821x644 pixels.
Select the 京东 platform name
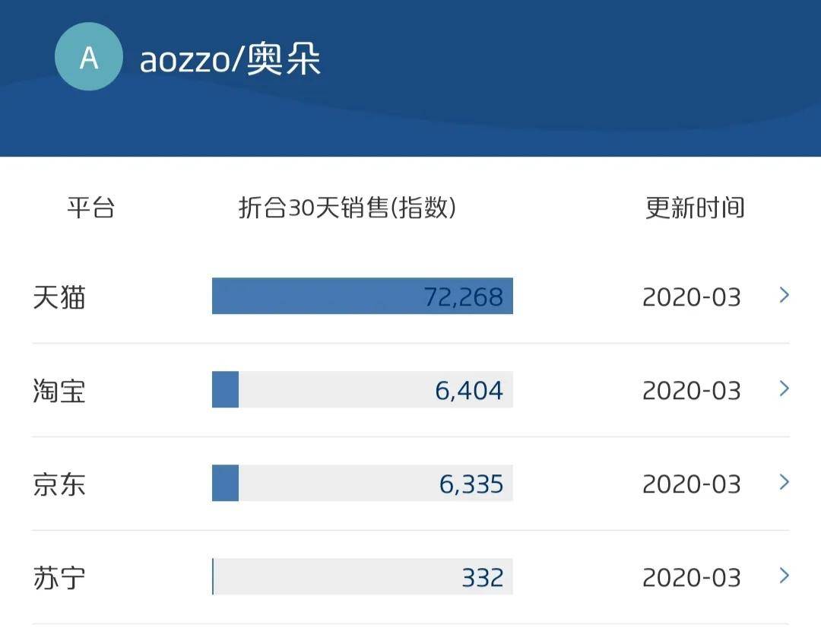tap(59, 484)
